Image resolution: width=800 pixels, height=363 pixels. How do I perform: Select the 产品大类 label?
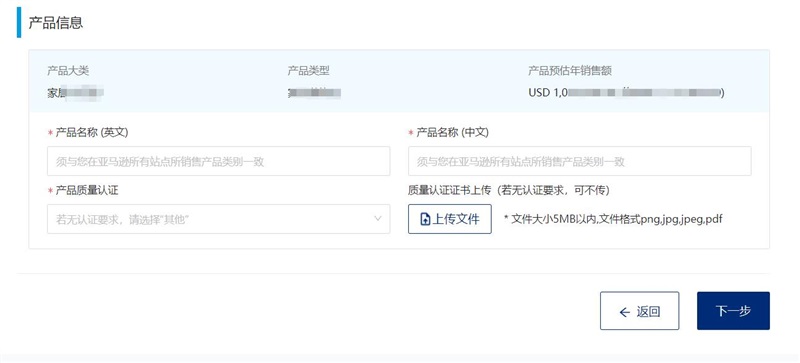[68, 71]
